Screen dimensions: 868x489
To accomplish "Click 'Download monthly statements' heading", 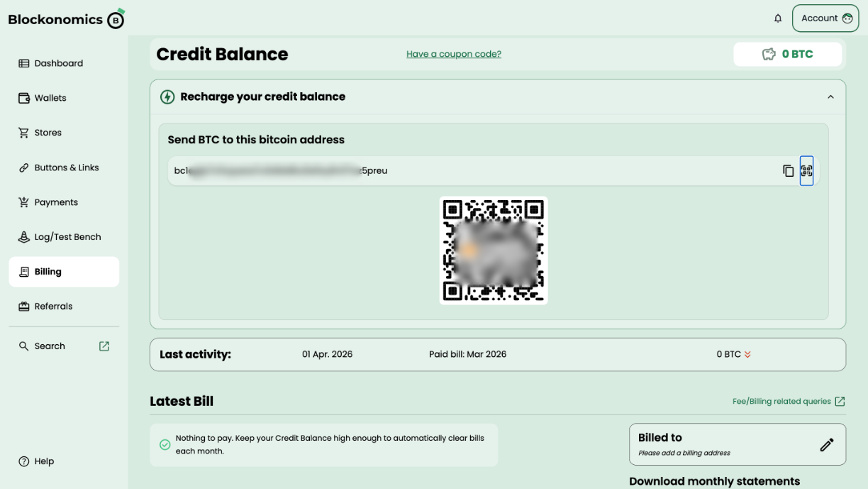I will [714, 481].
